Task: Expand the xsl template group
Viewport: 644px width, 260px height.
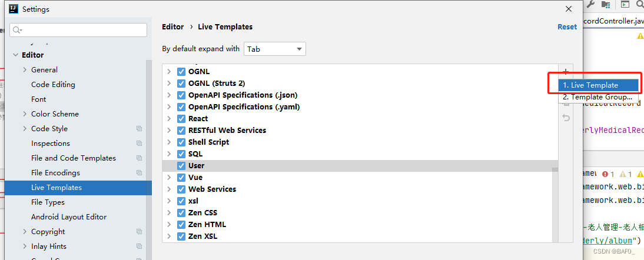Action: [x=169, y=201]
